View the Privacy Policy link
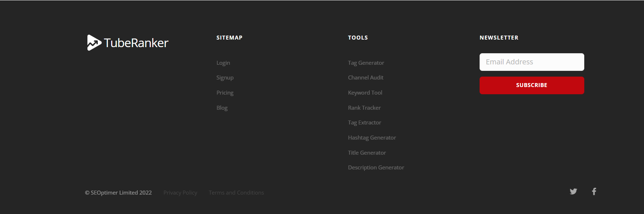The image size is (644, 214). pyautogui.click(x=180, y=193)
